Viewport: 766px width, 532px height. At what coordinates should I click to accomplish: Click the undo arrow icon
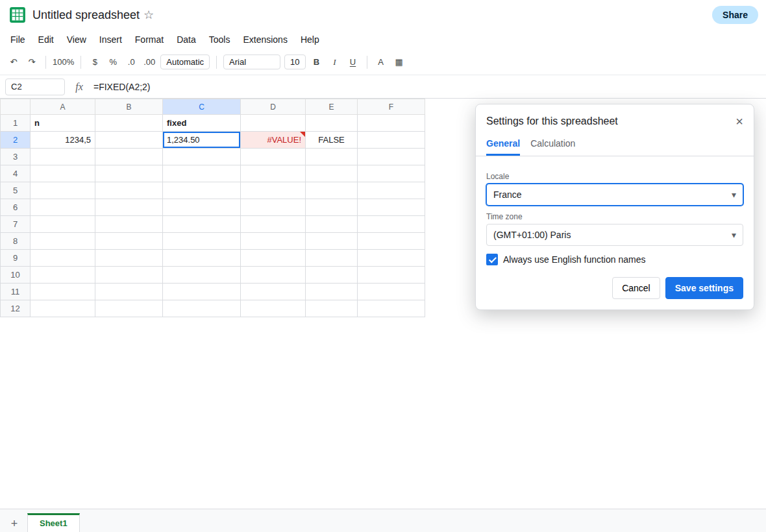(14, 62)
